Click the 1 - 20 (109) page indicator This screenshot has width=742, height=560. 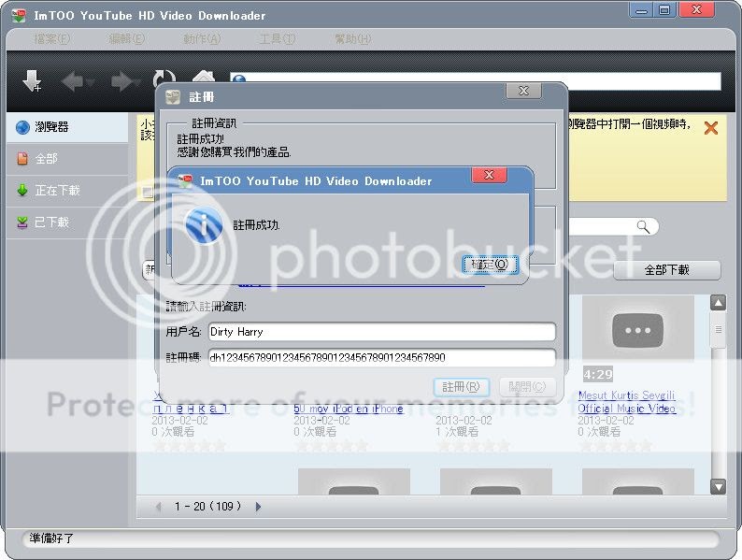pos(207,507)
